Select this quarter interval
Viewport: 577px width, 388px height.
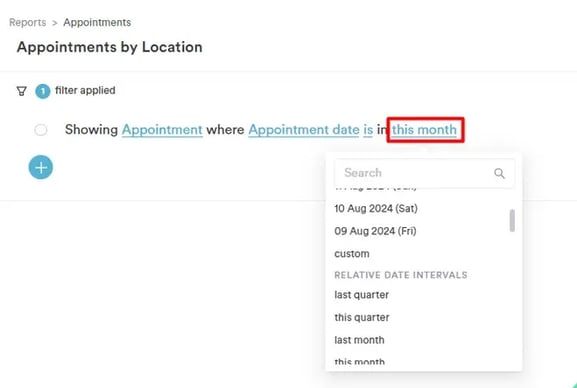point(362,317)
